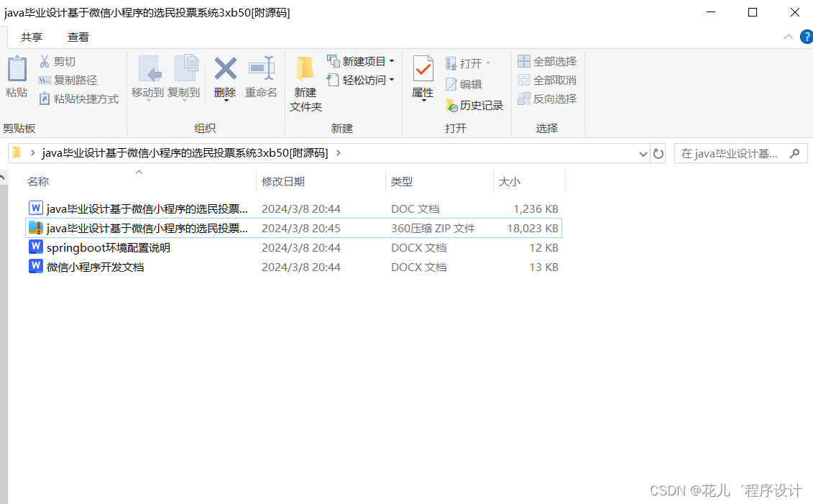Click the Edit (编辑) ribbon button
813x504 pixels.
pyautogui.click(x=464, y=85)
